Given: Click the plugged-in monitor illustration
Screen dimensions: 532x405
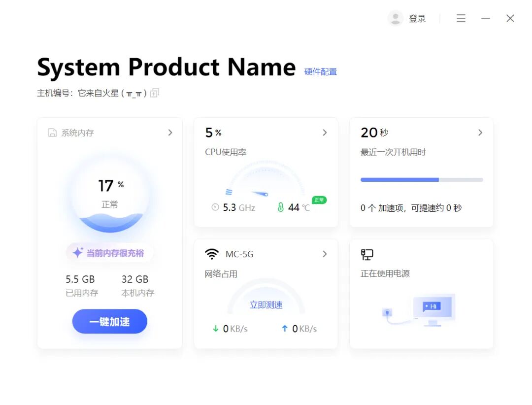Looking at the screenshot, I should pyautogui.click(x=420, y=310).
